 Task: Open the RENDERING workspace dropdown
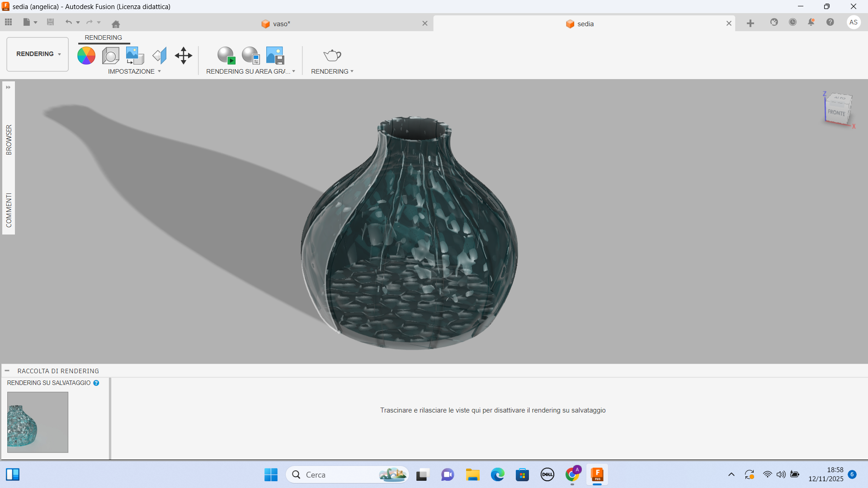click(x=38, y=54)
